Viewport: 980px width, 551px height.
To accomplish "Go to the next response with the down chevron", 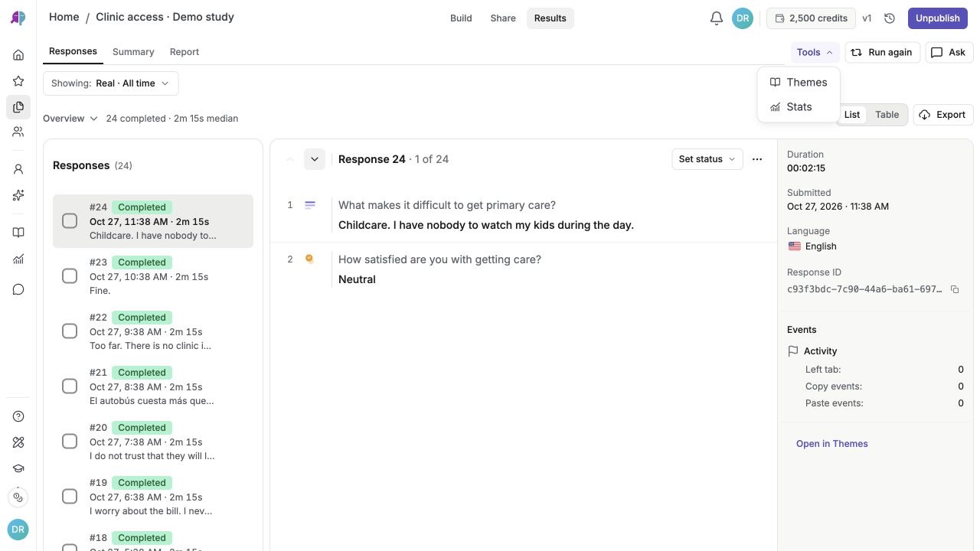I will (314, 159).
